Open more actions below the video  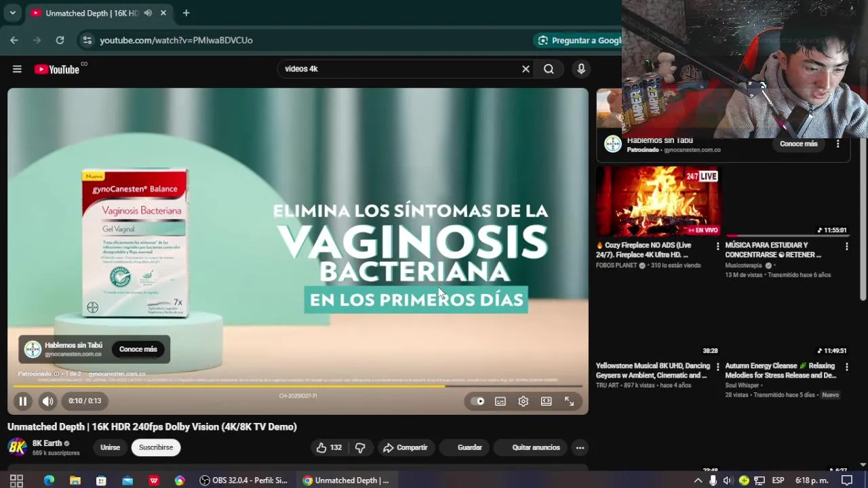click(x=580, y=447)
